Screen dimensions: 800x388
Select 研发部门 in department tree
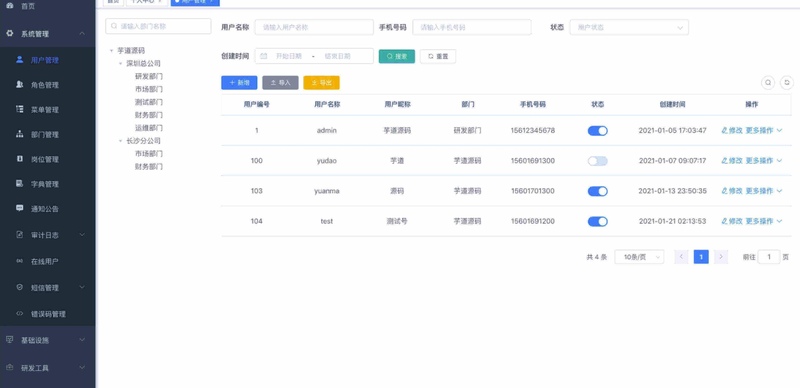[x=148, y=77]
